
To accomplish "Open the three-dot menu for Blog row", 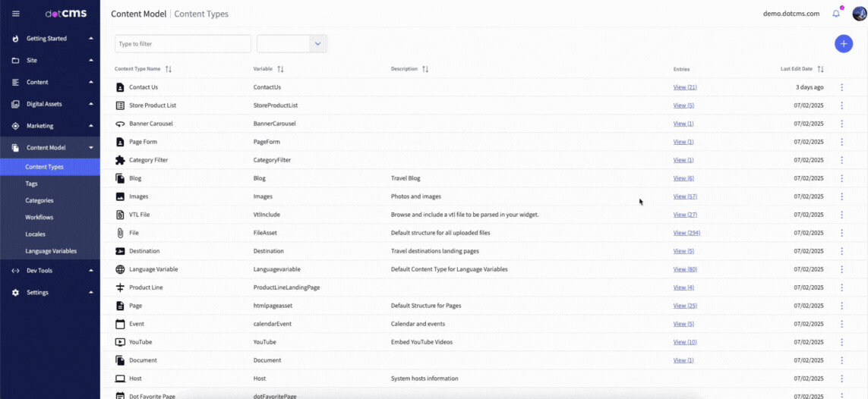I will coord(841,178).
